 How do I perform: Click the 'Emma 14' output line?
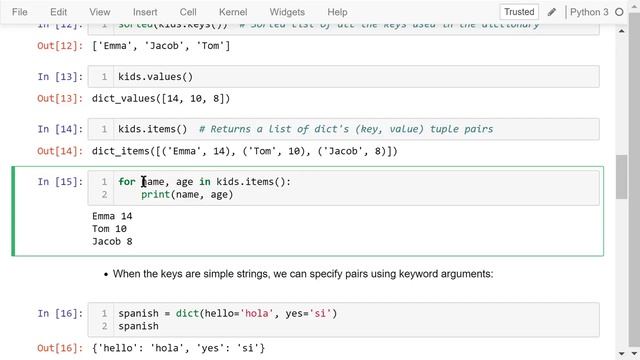[x=112, y=216]
